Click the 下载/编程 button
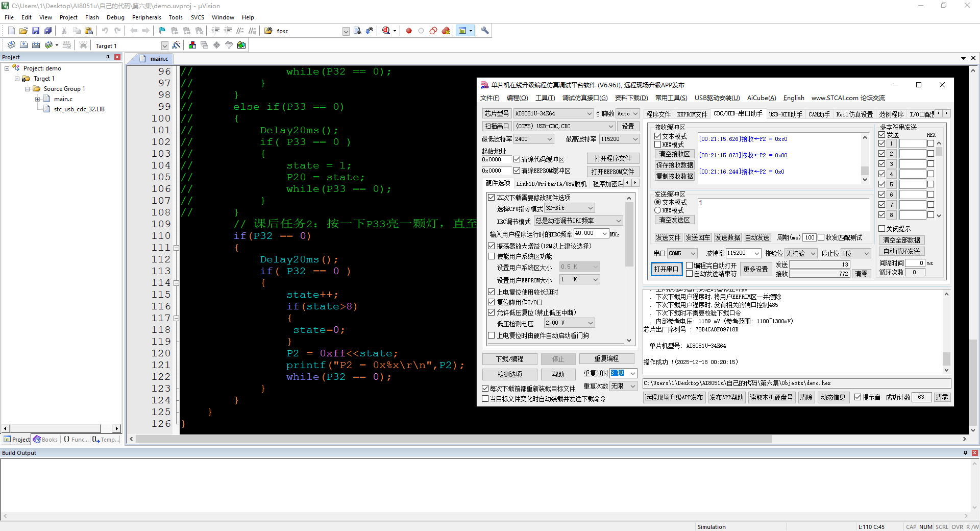This screenshot has width=980, height=531. [x=509, y=359]
